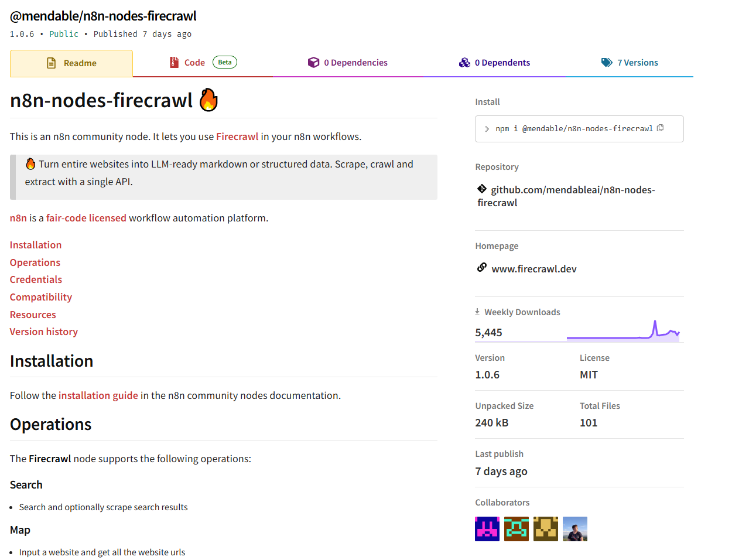The height and width of the screenshot is (560, 749).
Task: Switch to the Readme tab
Action: (x=71, y=63)
